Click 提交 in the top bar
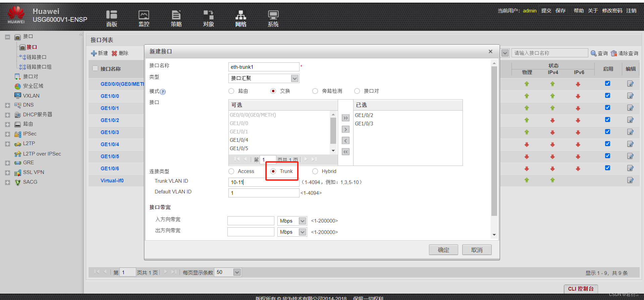 coord(546,11)
